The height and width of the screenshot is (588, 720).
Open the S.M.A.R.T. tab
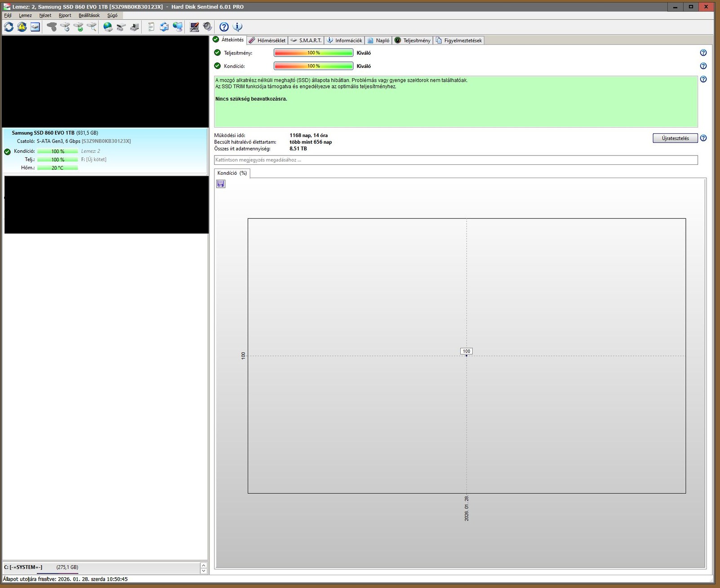pyautogui.click(x=306, y=40)
